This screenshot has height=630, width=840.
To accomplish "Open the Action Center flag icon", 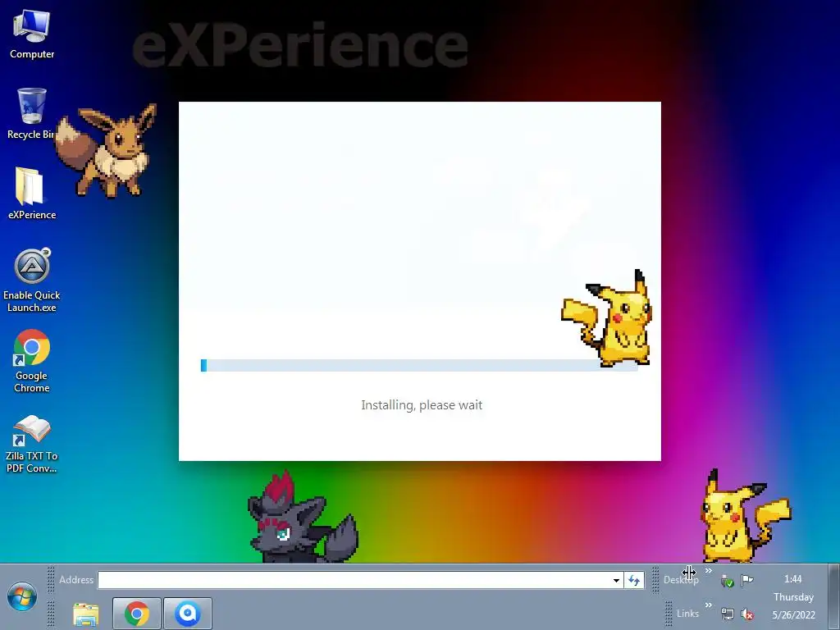I will (746, 580).
